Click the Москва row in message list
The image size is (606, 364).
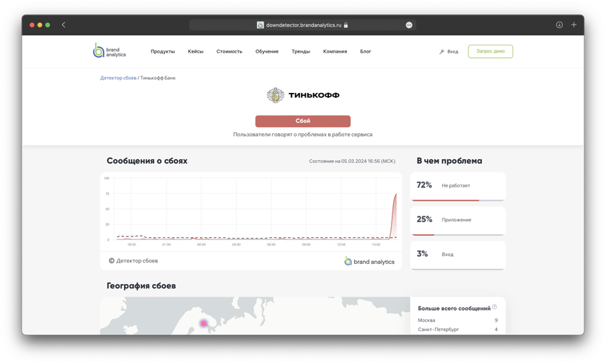pyautogui.click(x=457, y=320)
